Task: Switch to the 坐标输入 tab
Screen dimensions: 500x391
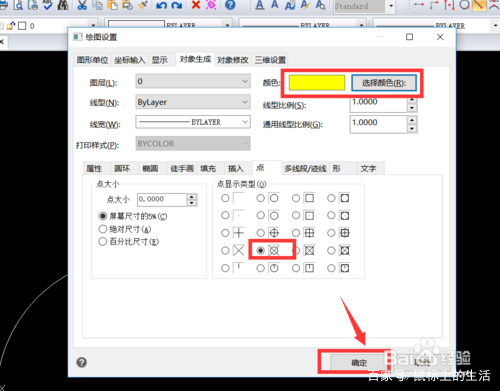Action: pos(130,60)
